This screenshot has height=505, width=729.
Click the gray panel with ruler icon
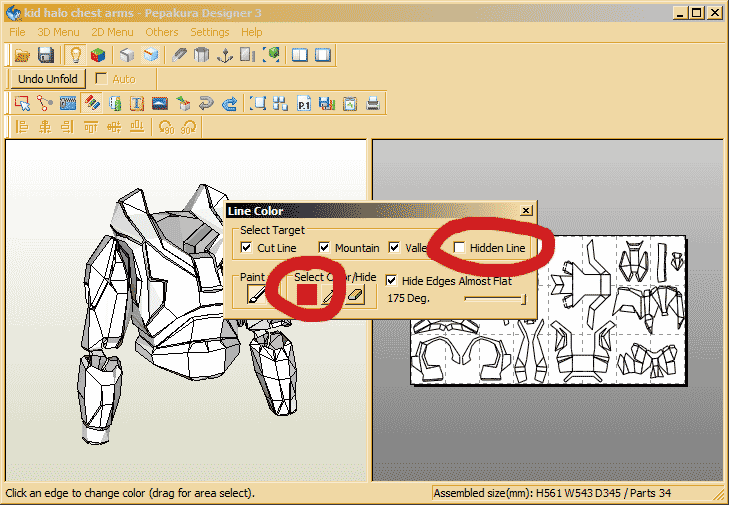pyautogui.click(x=248, y=55)
